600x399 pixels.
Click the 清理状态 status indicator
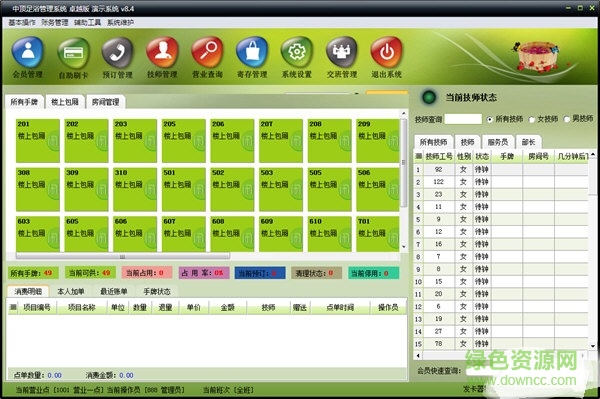[316, 273]
